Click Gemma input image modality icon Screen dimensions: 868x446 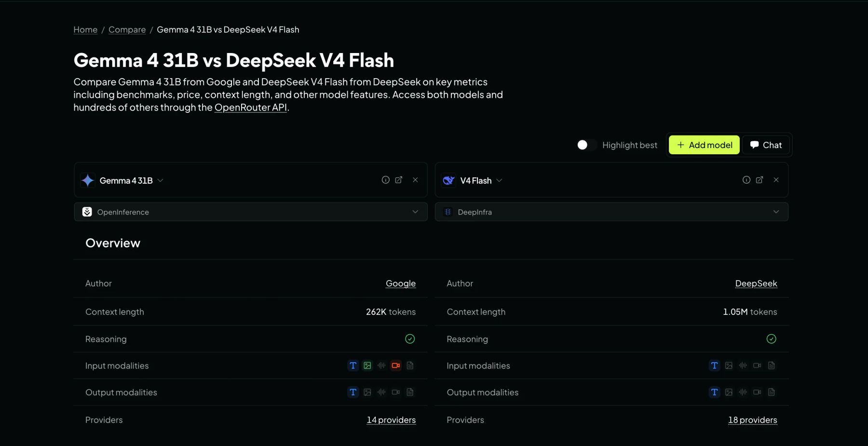point(367,365)
